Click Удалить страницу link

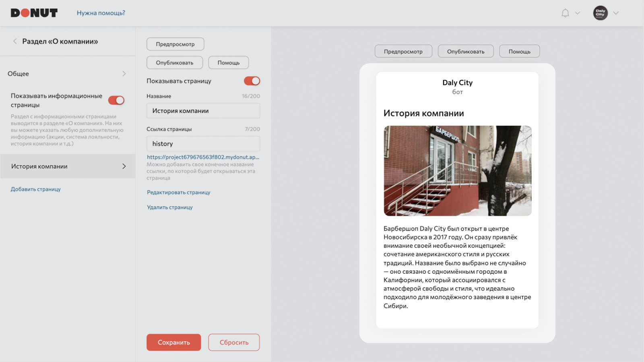170,207
